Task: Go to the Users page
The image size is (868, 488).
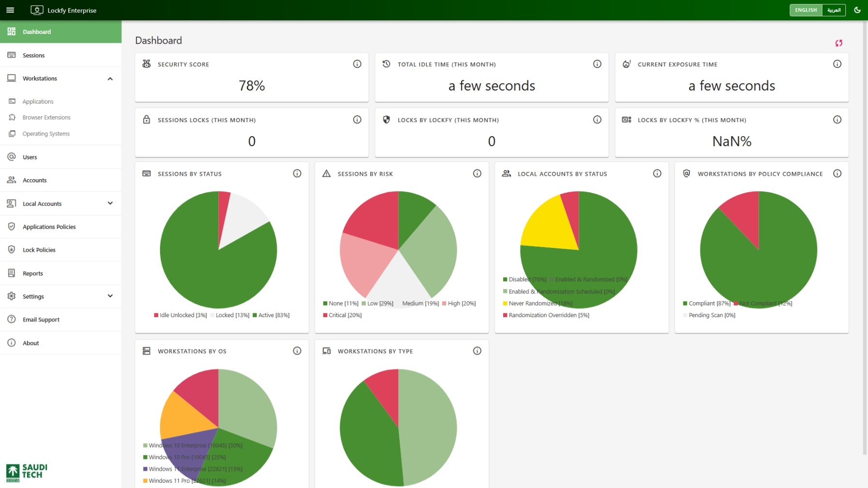Action: (60, 157)
